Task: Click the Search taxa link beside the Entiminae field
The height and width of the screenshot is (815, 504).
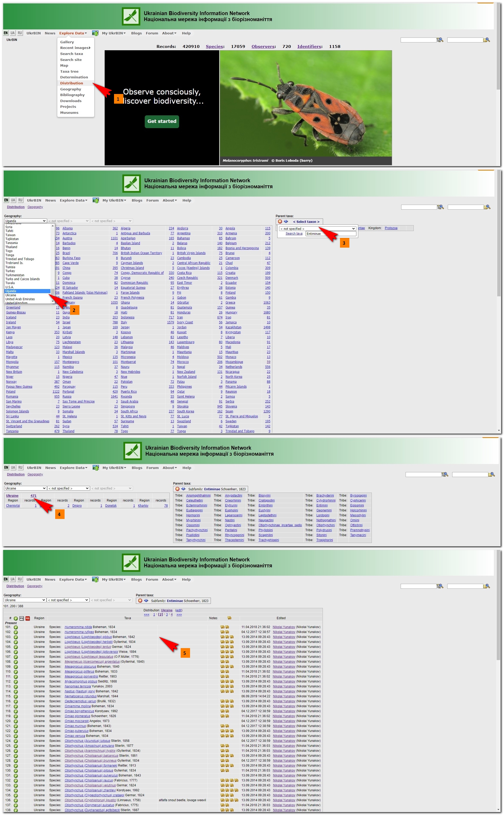Action: click(294, 234)
